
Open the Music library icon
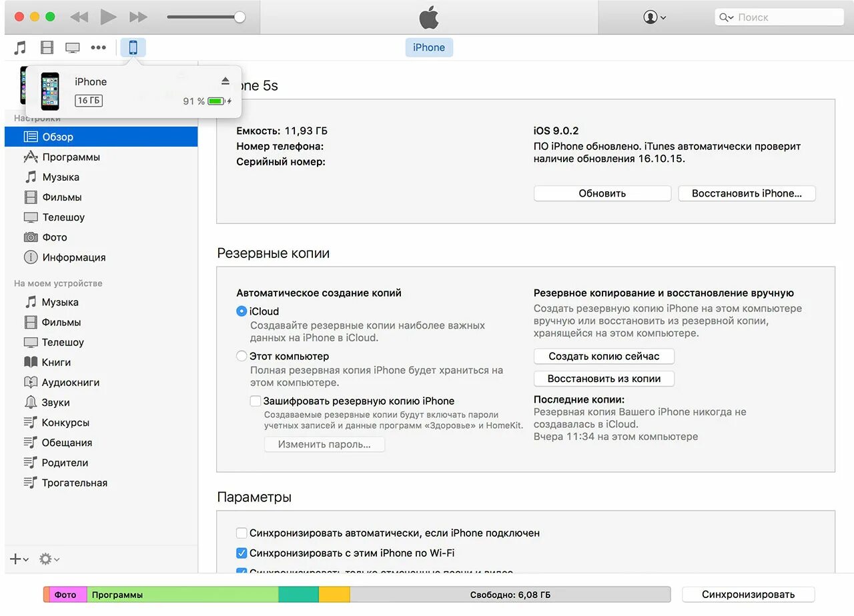point(21,47)
